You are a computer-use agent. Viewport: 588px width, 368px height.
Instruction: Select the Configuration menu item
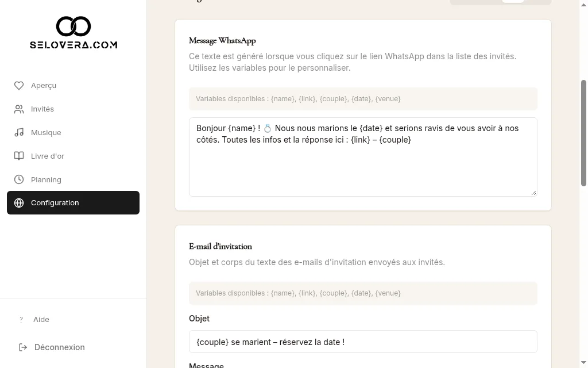73,203
